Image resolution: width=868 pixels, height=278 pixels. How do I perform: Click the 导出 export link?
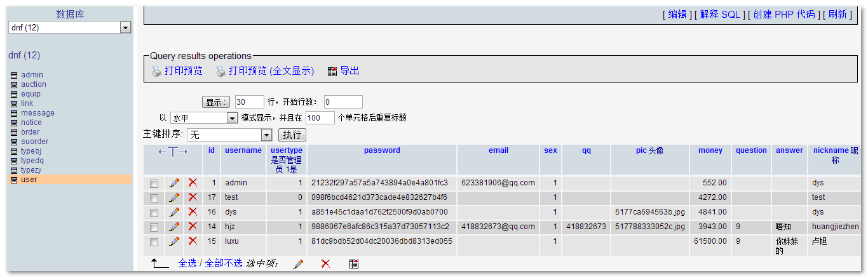click(349, 71)
